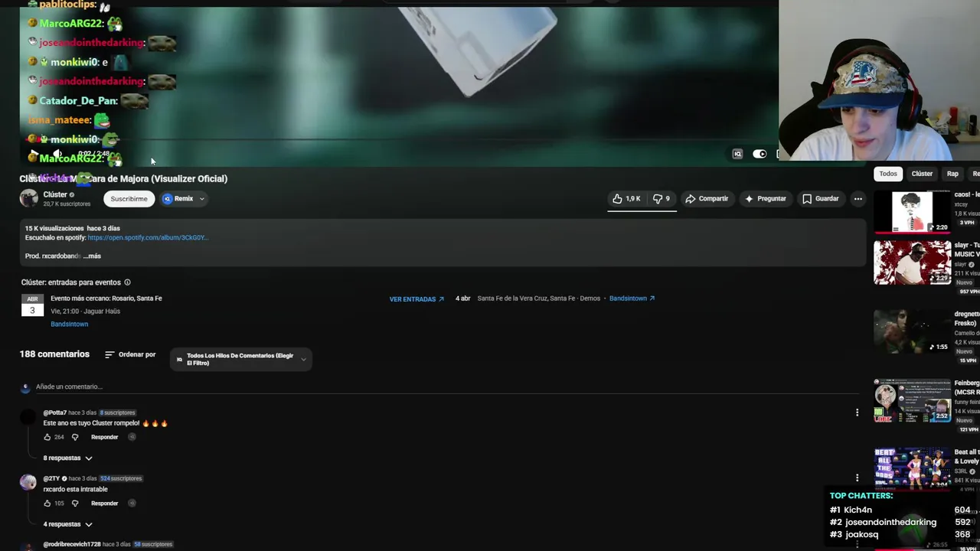Viewport: 980px width, 551px height.
Task: Open Bandsintown link under Rosario event
Action: pos(69,324)
